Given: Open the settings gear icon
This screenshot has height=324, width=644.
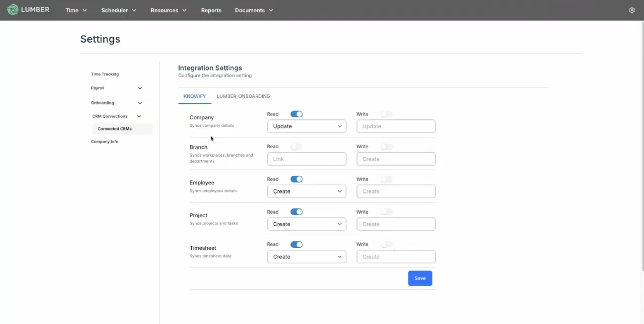Looking at the screenshot, I should point(632,10).
